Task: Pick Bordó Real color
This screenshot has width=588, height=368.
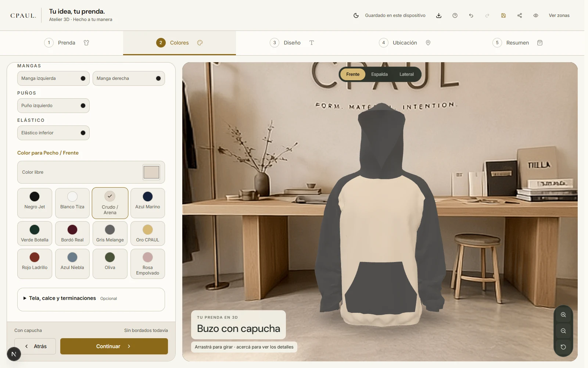Action: 72,234
